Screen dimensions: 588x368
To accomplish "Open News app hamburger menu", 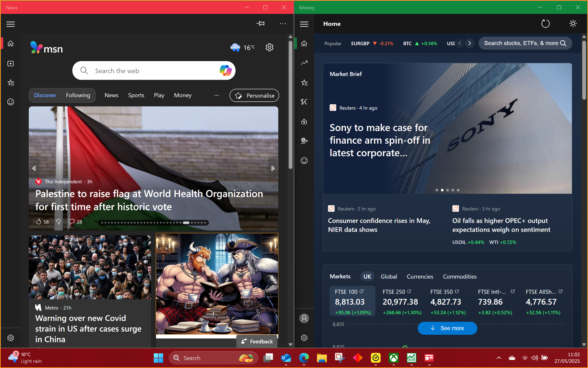I will coord(11,24).
